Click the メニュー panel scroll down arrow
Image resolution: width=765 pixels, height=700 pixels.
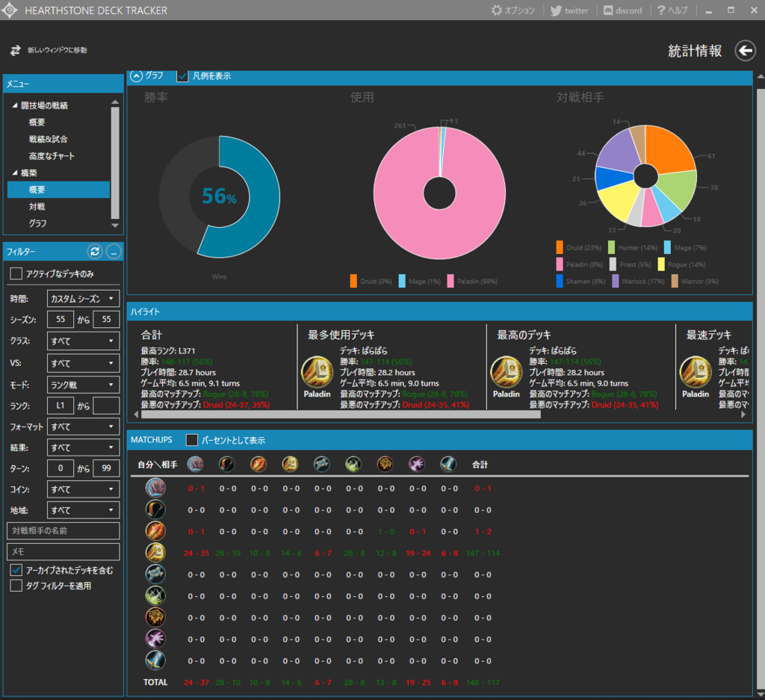(x=115, y=226)
